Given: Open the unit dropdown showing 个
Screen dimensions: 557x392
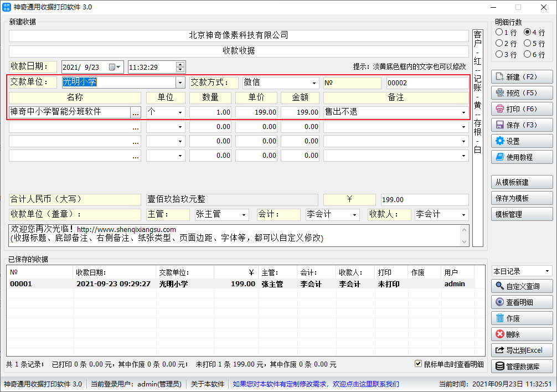Looking at the screenshot, I should pos(180,112).
